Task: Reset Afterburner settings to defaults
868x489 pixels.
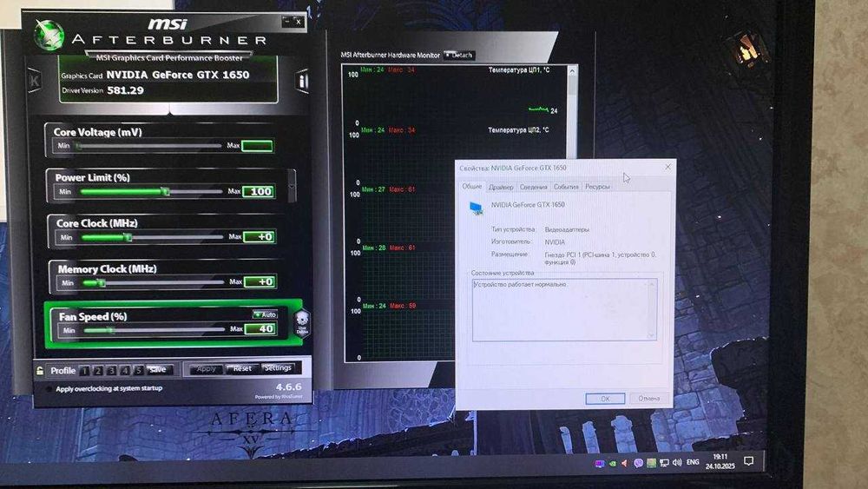Action: pos(242,368)
